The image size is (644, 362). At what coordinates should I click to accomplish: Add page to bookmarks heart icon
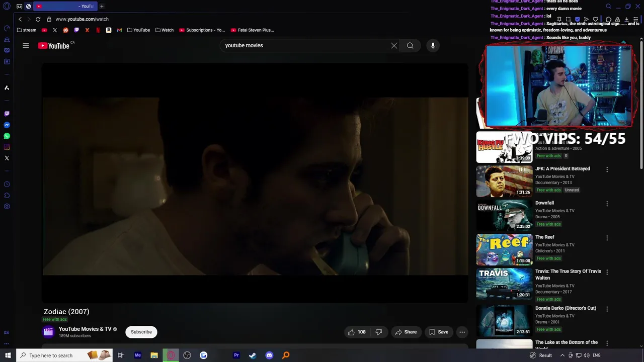tap(595, 19)
